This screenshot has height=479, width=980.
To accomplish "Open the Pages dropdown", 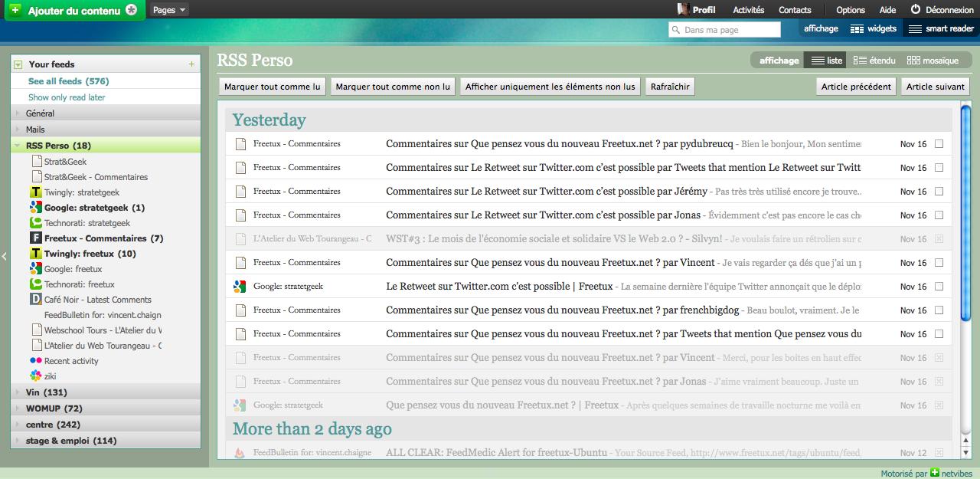I will (x=169, y=10).
